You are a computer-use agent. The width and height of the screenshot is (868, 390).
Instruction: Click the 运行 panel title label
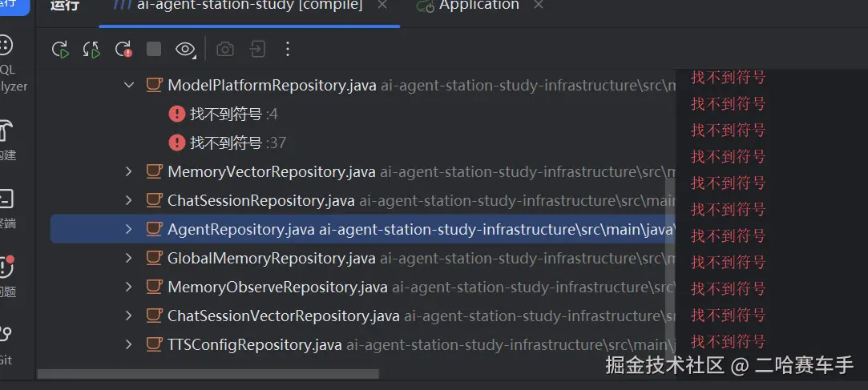[65, 6]
